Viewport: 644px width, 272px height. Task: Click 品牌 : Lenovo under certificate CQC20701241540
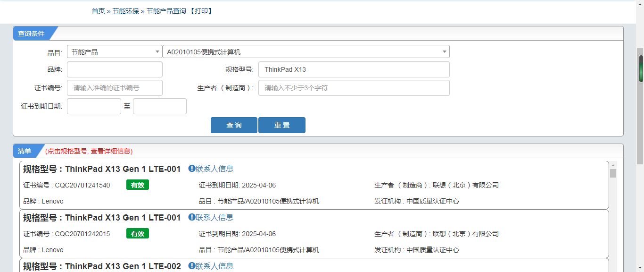click(x=43, y=201)
